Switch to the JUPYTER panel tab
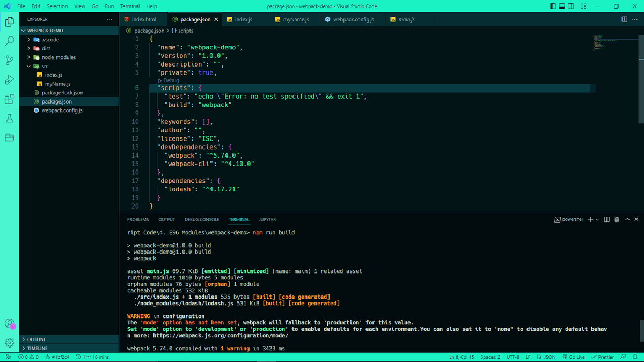This screenshot has height=362, width=644. click(x=267, y=219)
